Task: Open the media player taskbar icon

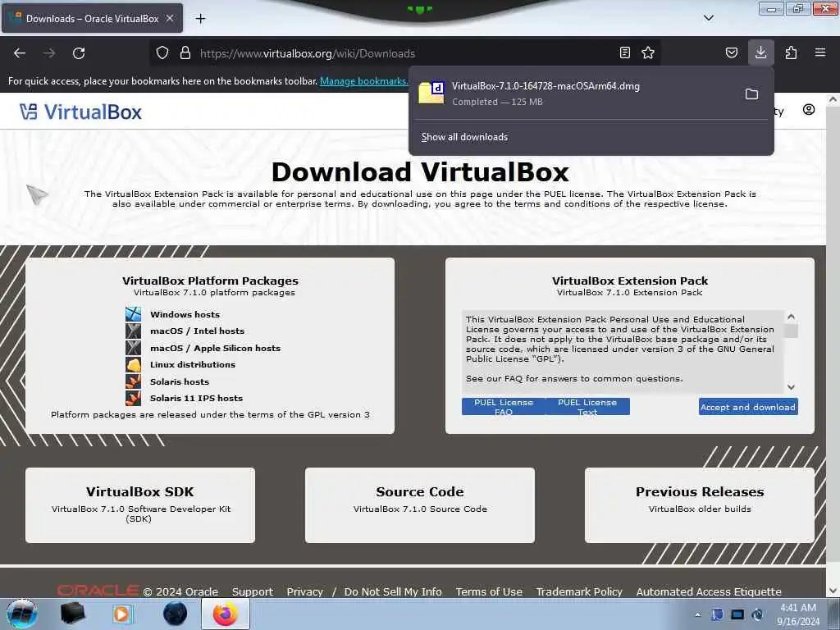Action: (122, 614)
